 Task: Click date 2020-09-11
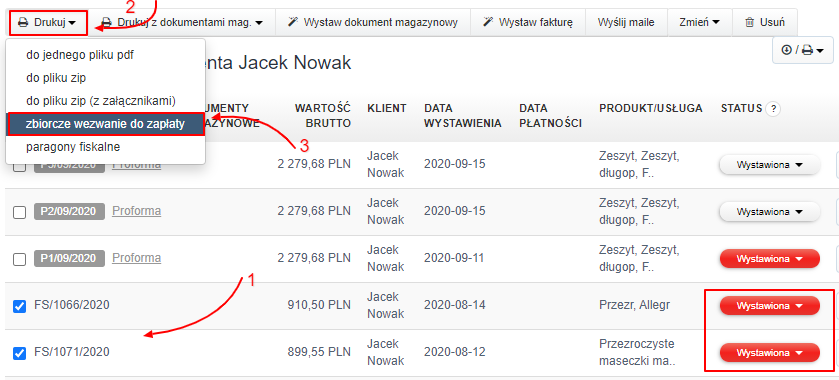tap(455, 259)
